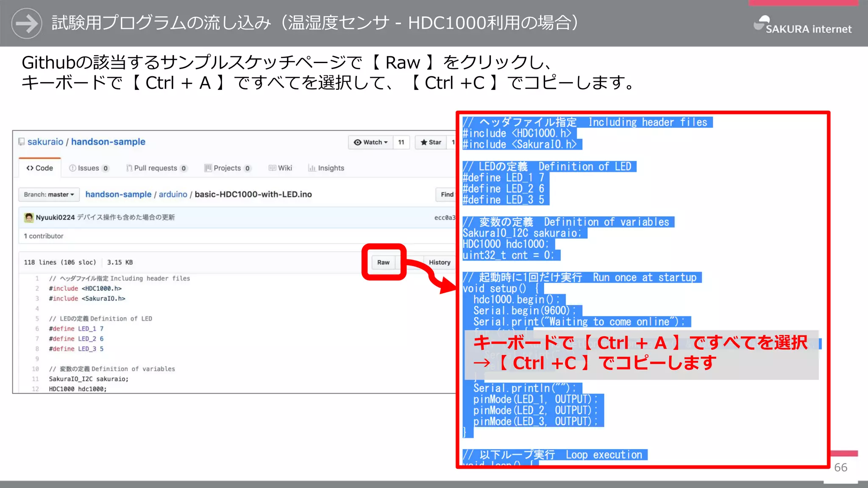Click the code line SakuraIO_I2C sakuraio;
The image size is (868, 488).
coord(89,379)
